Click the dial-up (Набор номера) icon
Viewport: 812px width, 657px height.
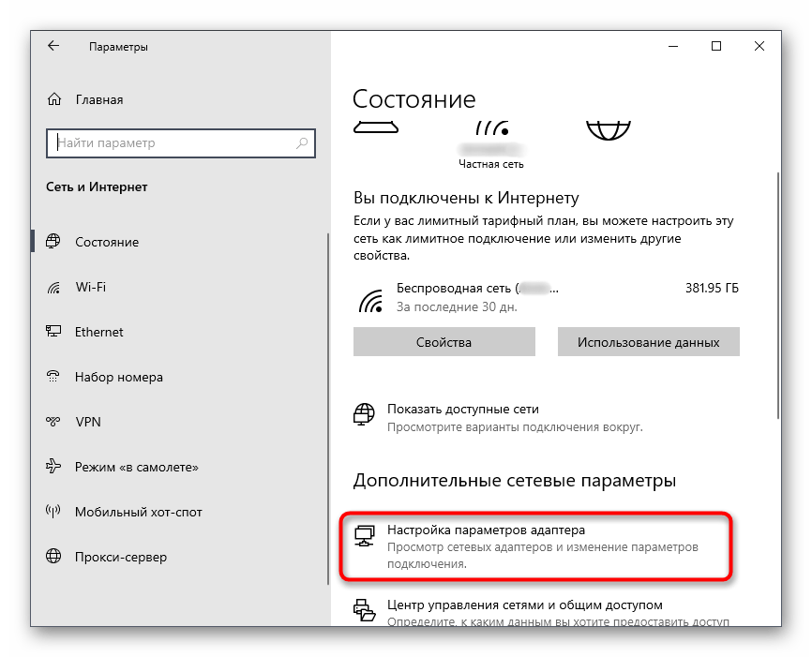54,377
